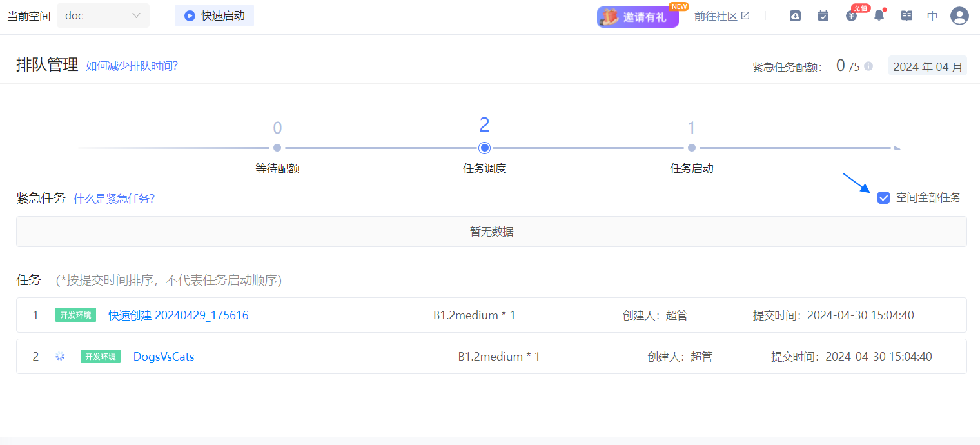Open the 2024 年 04 月 month picker

(927, 66)
